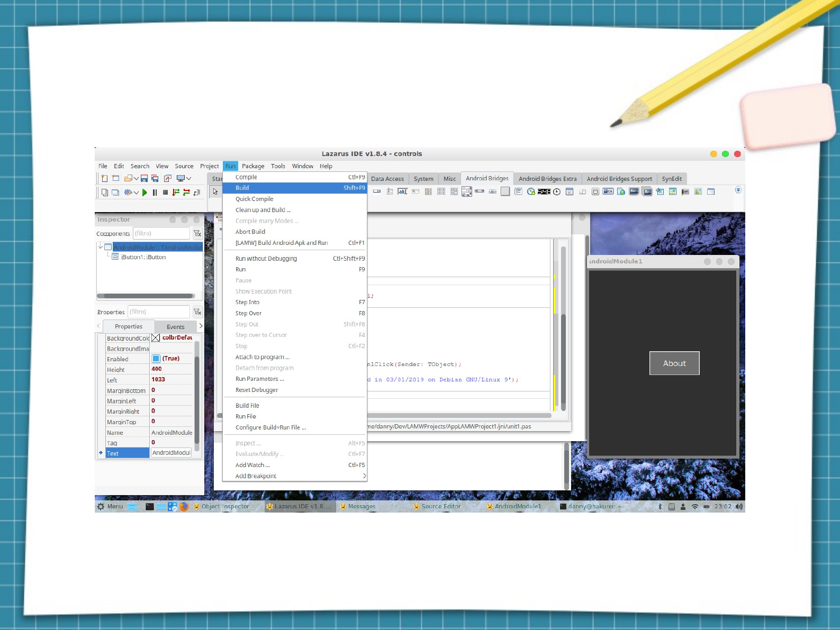The image size is (840, 630).
Task: Click the Wi-Fi icon in system tray
Action: pos(695,506)
